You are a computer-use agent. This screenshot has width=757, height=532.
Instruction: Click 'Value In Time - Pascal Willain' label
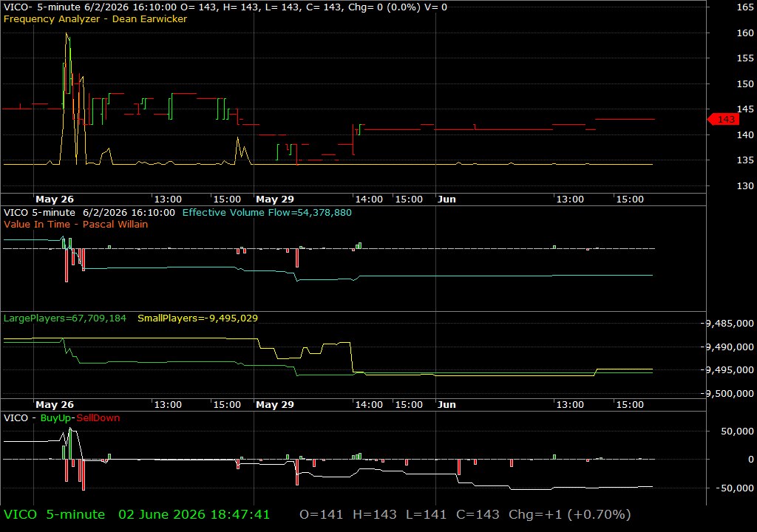[x=76, y=224]
